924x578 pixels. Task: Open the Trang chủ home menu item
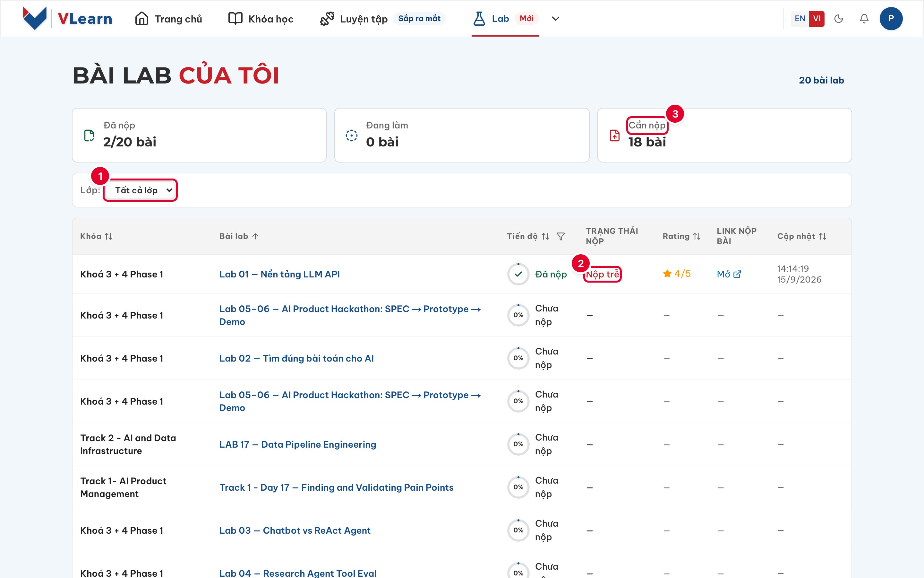[168, 19]
